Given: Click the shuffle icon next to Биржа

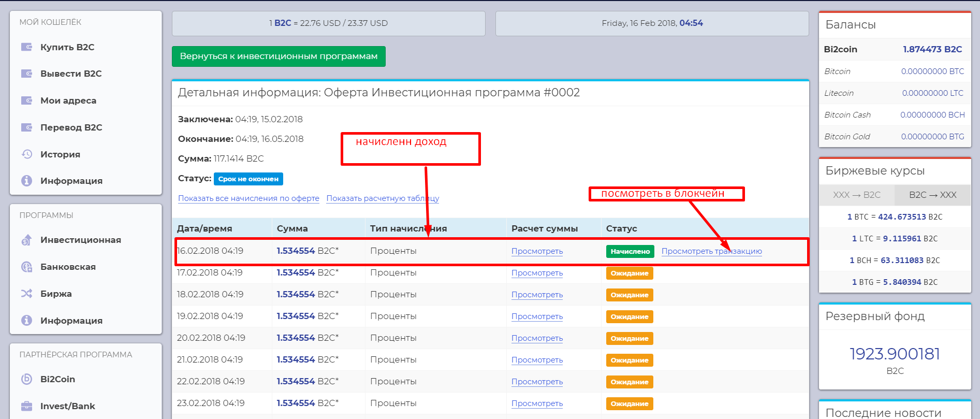Looking at the screenshot, I should [26, 294].
